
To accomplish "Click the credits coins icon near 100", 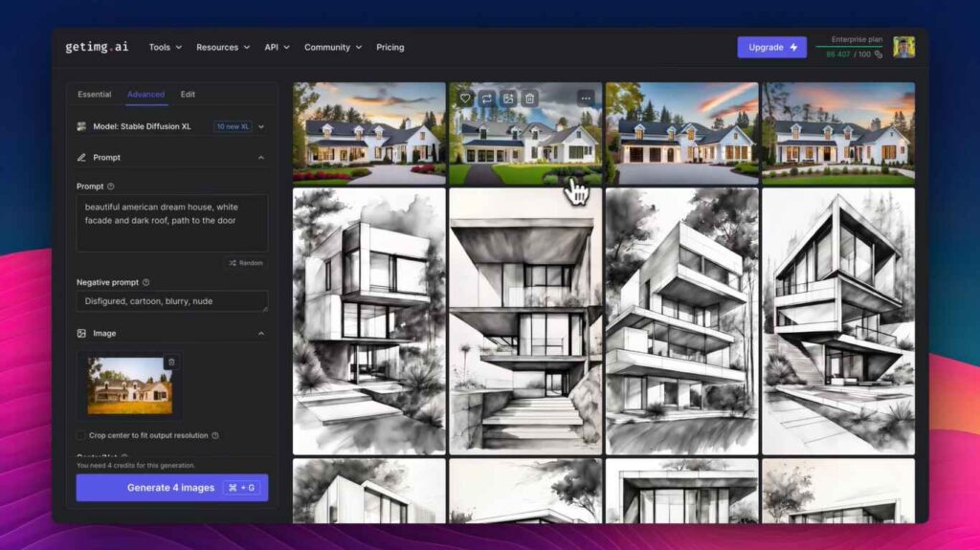I will pyautogui.click(x=879, y=55).
